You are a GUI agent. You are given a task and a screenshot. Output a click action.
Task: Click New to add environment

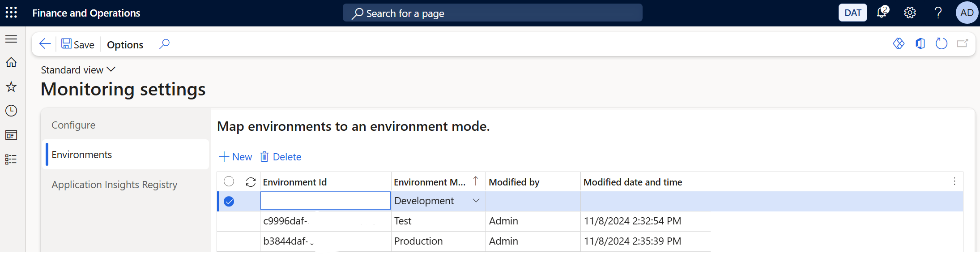pyautogui.click(x=235, y=157)
